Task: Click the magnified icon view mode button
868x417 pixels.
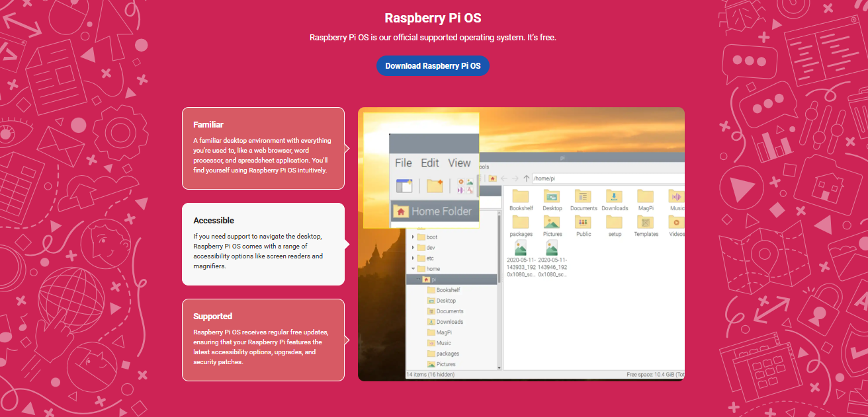Action: [x=466, y=186]
